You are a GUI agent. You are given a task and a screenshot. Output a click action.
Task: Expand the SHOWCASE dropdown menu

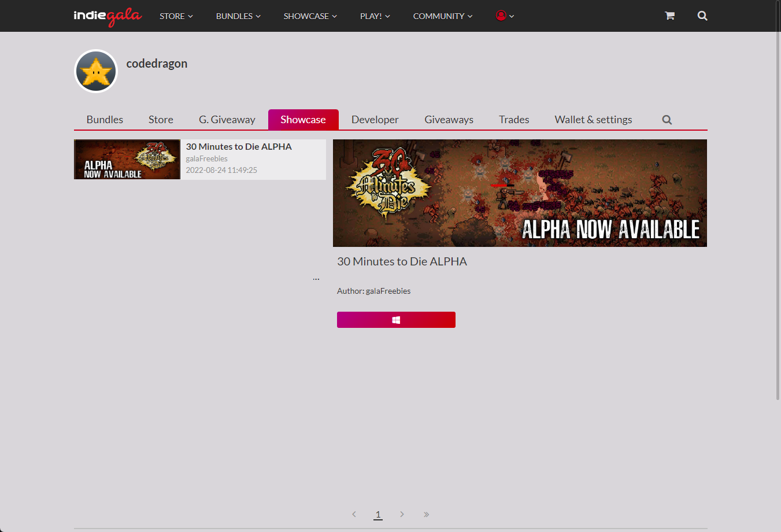(310, 16)
